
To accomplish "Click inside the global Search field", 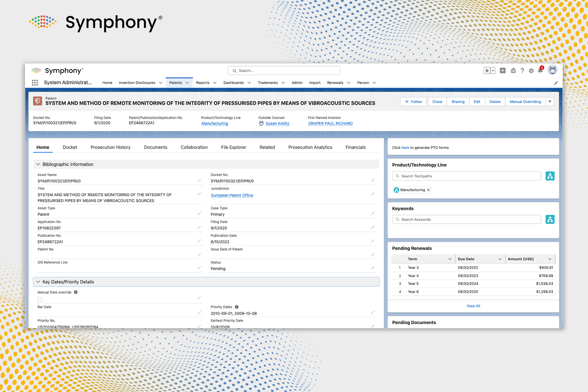I will click(x=284, y=71).
